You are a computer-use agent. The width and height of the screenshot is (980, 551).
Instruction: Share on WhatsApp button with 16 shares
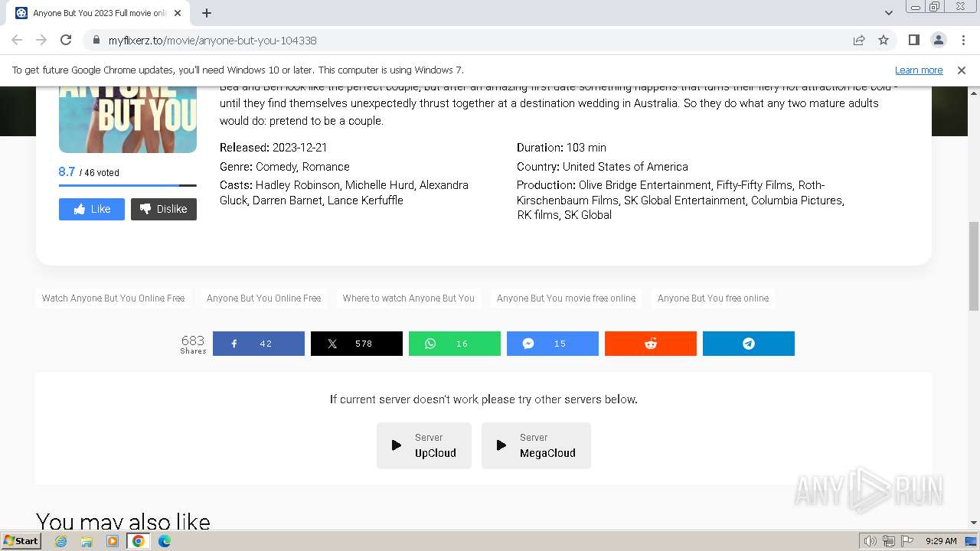[455, 344]
